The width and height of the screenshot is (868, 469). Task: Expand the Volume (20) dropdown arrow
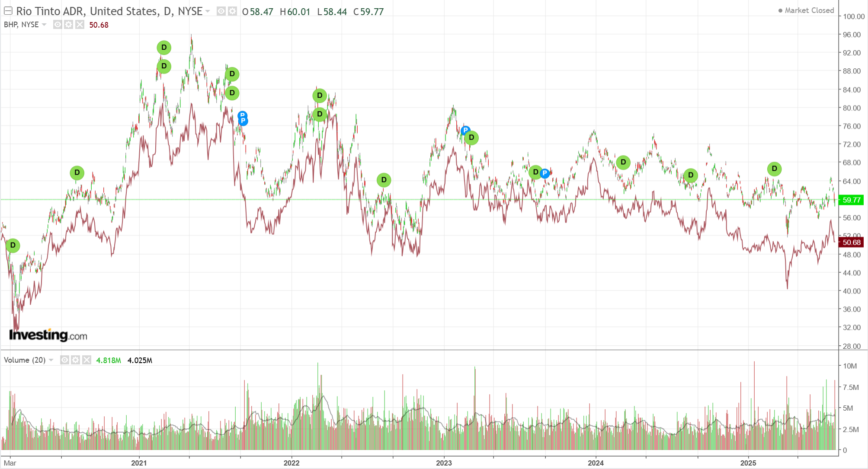point(51,360)
